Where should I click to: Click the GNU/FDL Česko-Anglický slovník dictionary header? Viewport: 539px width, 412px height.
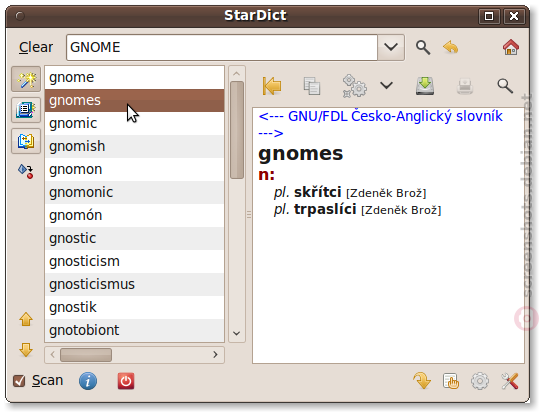point(381,124)
